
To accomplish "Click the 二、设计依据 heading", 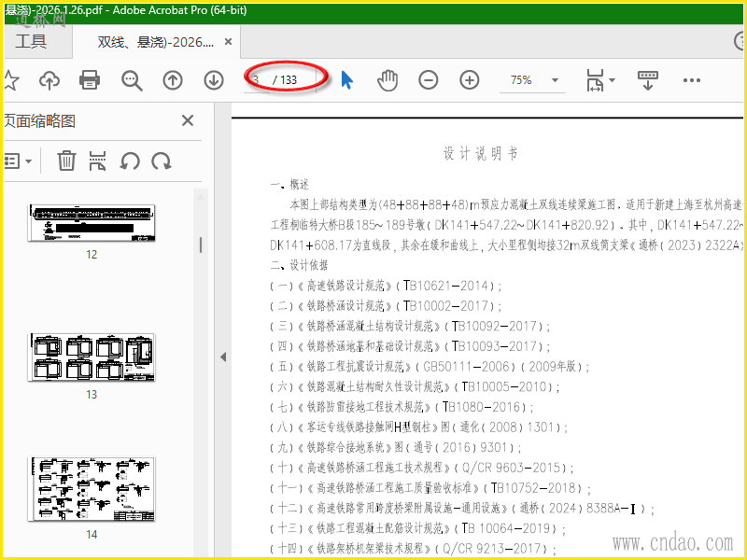I will click(299, 265).
